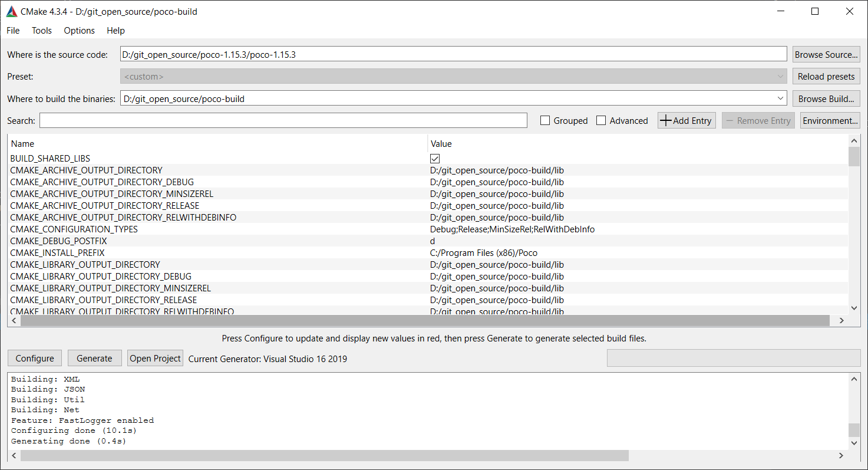Select CMAKE_LIBRARY_OUTPUT_DIRECTORY_RELEASE entry name
Image resolution: width=868 pixels, height=470 pixels.
103,300
